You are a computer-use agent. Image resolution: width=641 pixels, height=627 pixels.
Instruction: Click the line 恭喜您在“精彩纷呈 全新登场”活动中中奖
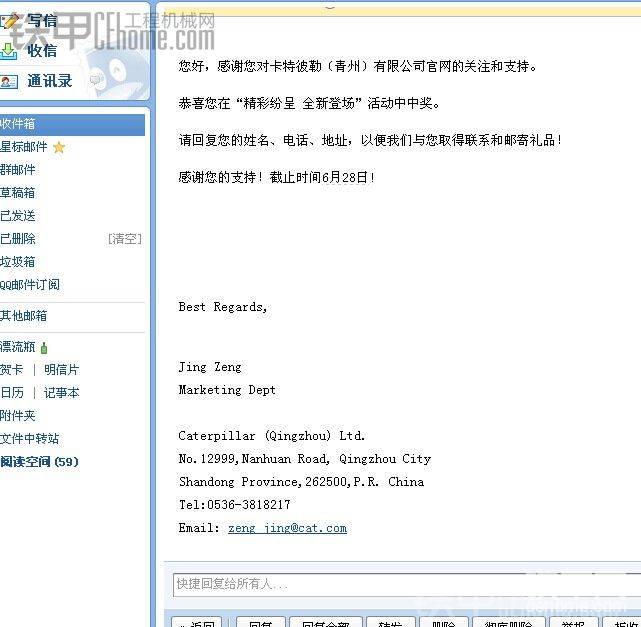(x=309, y=103)
